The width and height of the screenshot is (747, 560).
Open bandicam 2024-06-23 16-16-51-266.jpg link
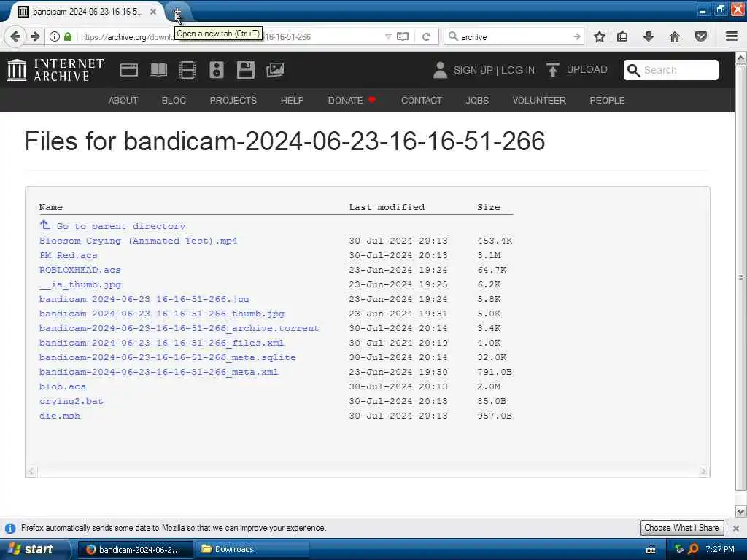point(144,299)
